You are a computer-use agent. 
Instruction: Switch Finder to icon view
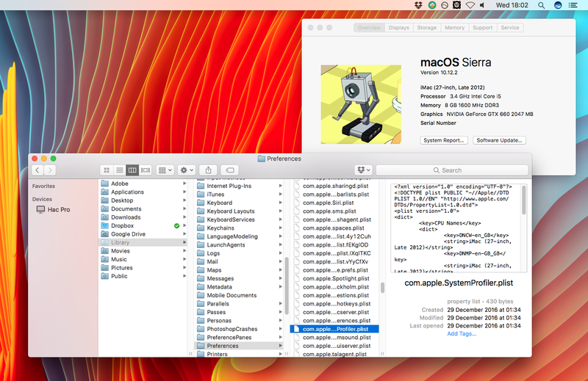pyautogui.click(x=107, y=170)
